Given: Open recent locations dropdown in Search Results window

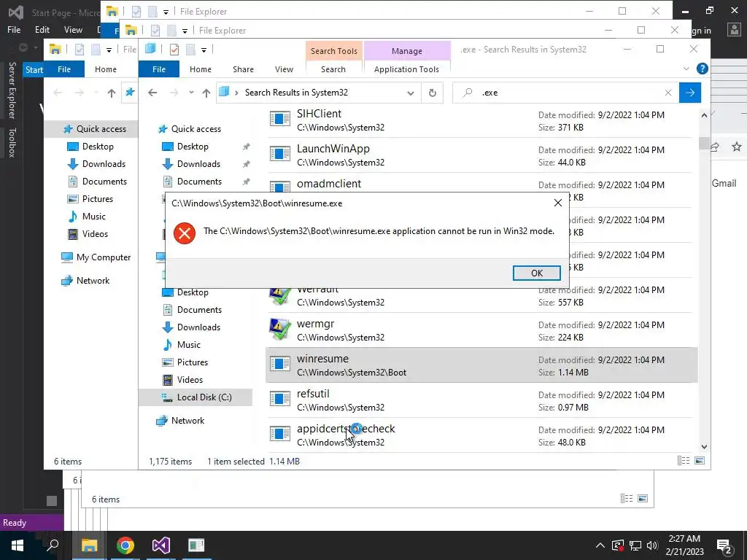Looking at the screenshot, I should pyautogui.click(x=191, y=93).
